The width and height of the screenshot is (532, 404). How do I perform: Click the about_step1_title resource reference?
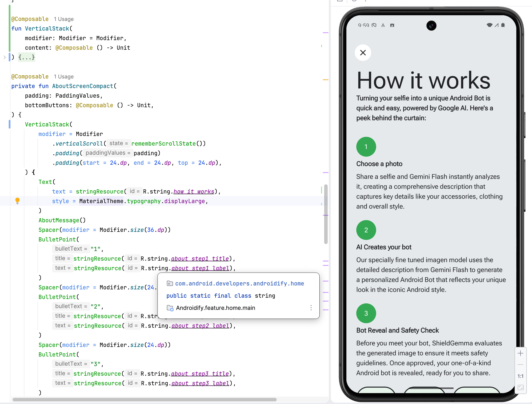tap(200, 259)
